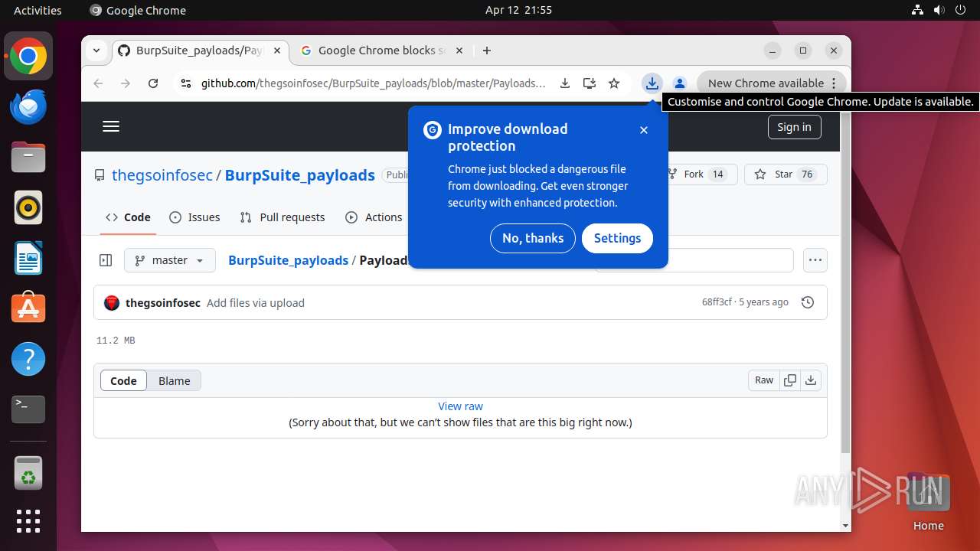Launch Thunderbird mail from the dock
This screenshot has width=980, height=551.
[28, 107]
